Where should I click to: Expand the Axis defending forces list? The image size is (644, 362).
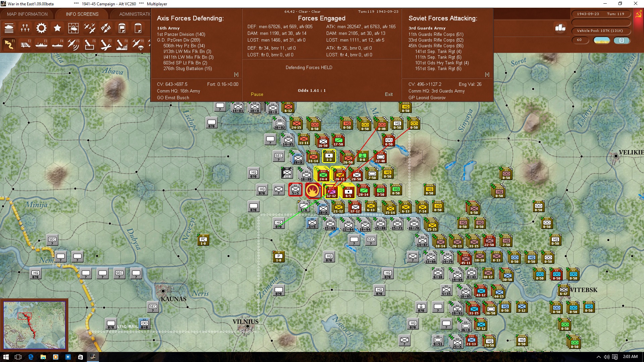(236, 74)
